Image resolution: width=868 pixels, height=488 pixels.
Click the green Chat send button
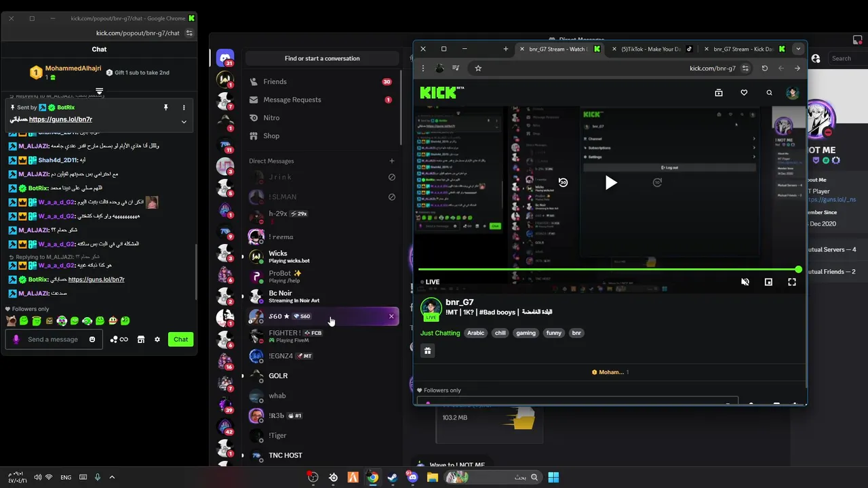click(181, 340)
